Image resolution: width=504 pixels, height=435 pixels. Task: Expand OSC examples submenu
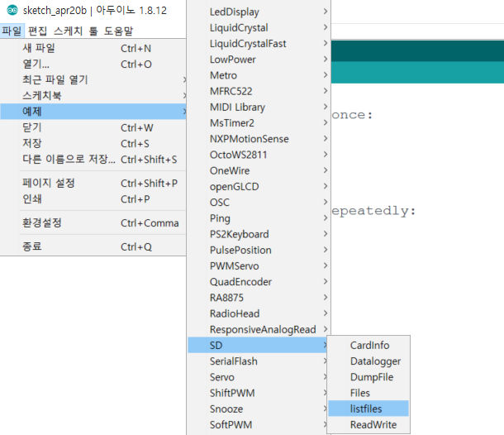coord(259,203)
